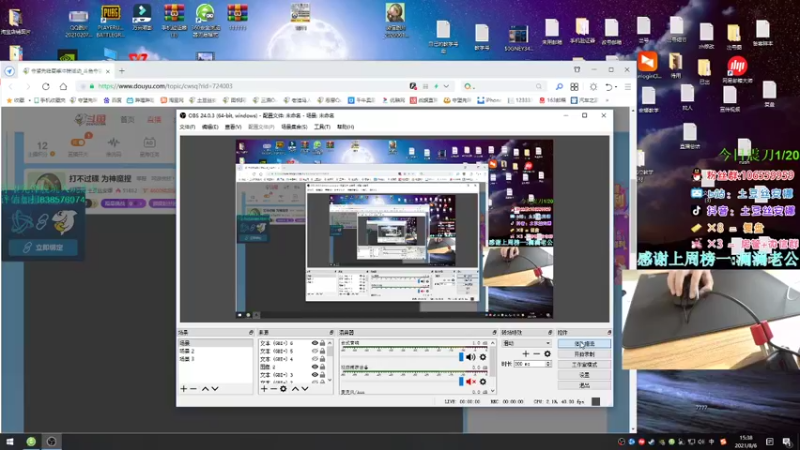Toggle visibility of source 文本 (GDI+) 4
This screenshot has width=800, height=450.
click(x=315, y=359)
